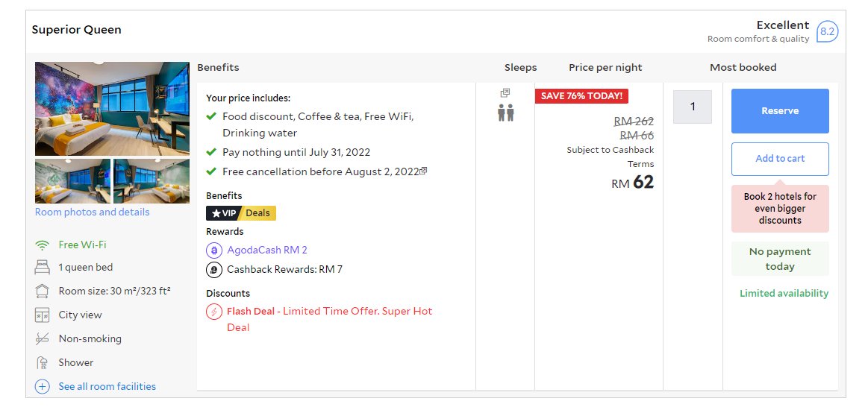Click the 1 queen bed text
Screen dimensions: 868x416
(x=86, y=267)
